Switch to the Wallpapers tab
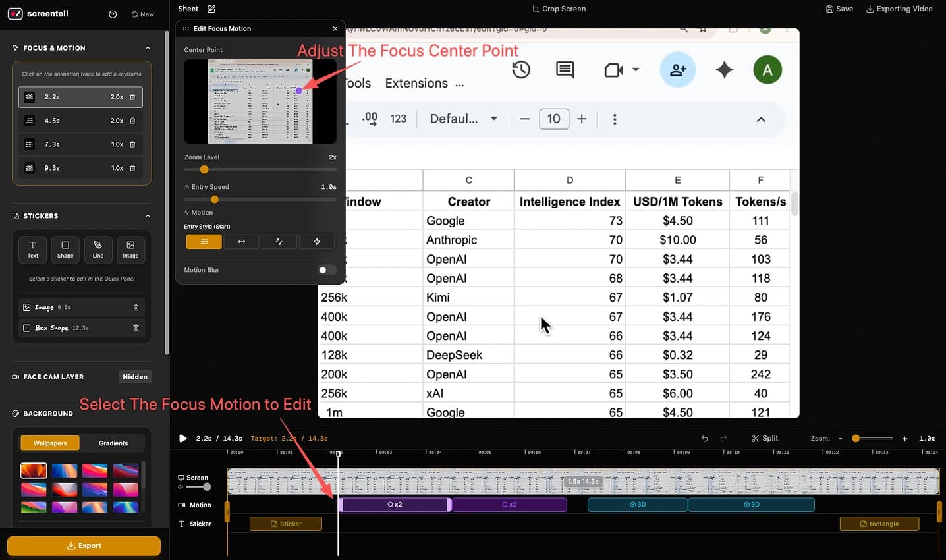946x560 pixels. 50,443
